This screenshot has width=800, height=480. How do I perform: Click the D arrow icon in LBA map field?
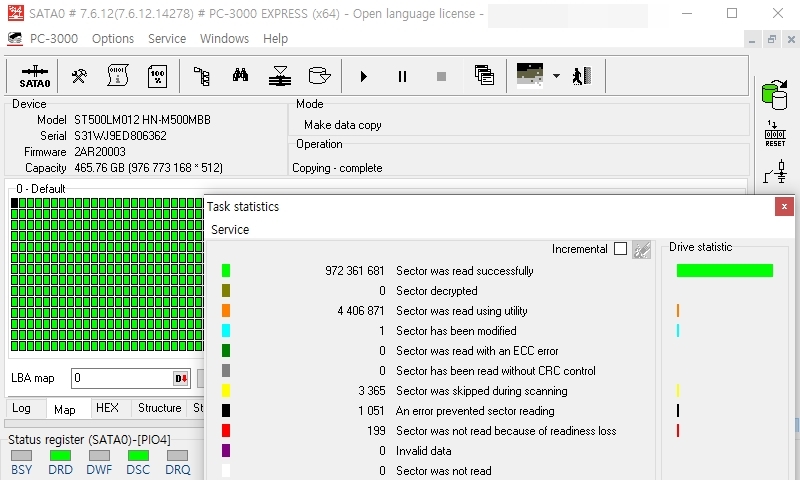181,378
